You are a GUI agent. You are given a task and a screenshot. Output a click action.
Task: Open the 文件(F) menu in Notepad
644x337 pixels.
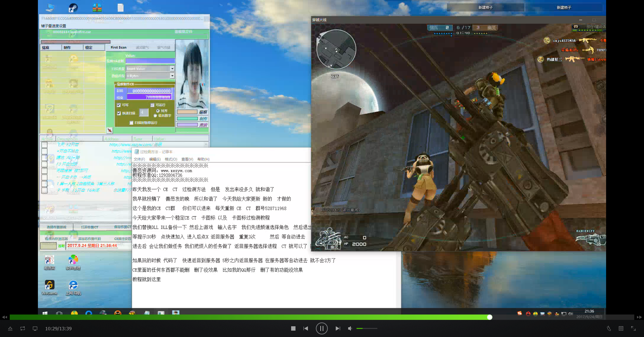pos(139,159)
